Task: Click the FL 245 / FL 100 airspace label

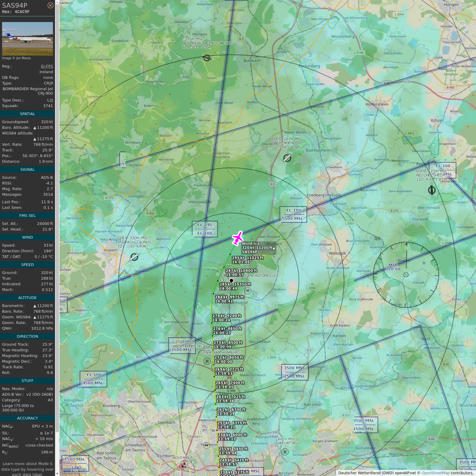Action: pyautogui.click(x=205, y=229)
